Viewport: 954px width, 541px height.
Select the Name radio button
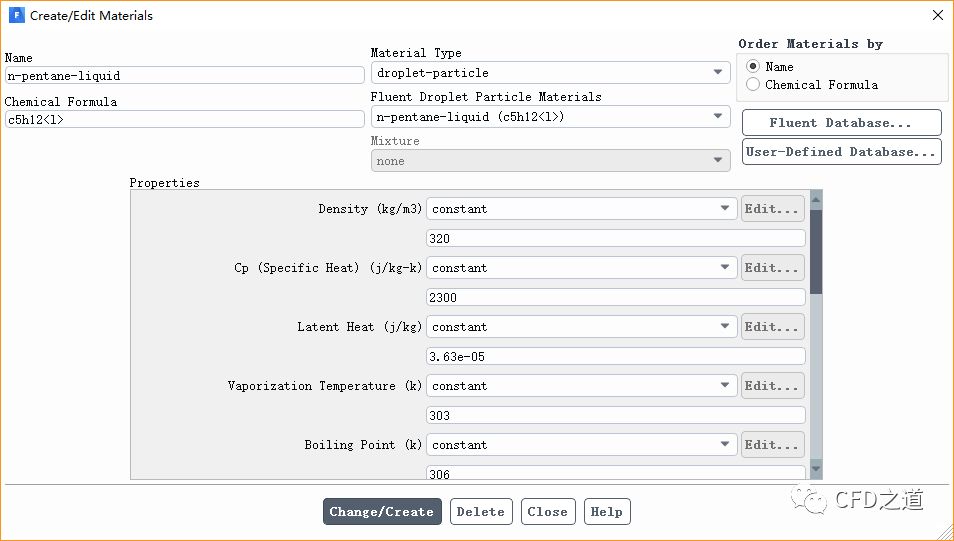click(753, 67)
